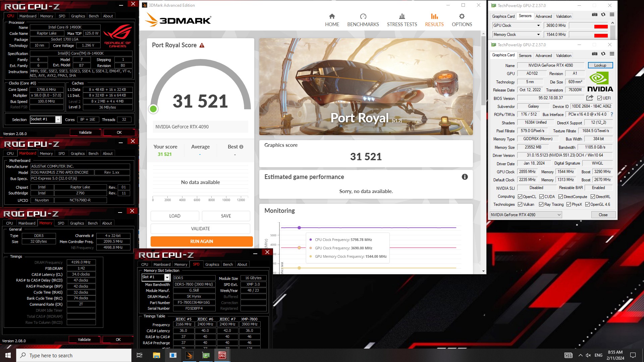Screen dimensions: 644x362
Task: Click the info icon next to Best score
Action: 241,147
